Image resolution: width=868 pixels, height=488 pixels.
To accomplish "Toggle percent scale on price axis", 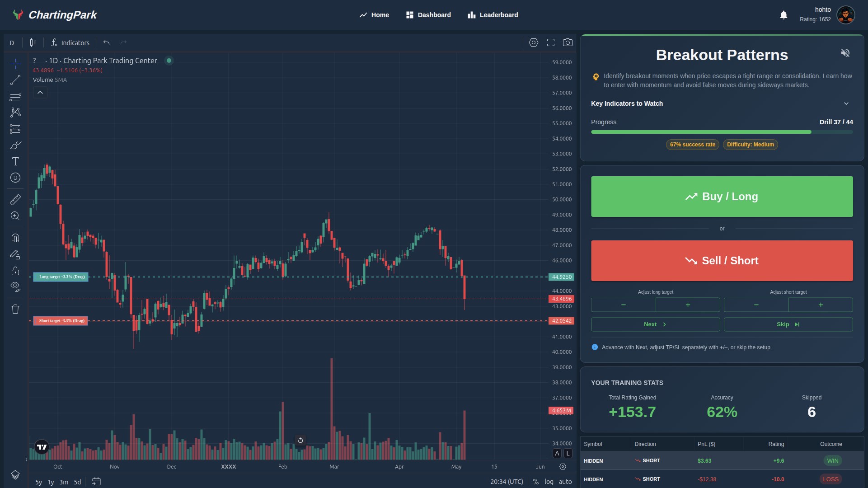I will tap(535, 482).
